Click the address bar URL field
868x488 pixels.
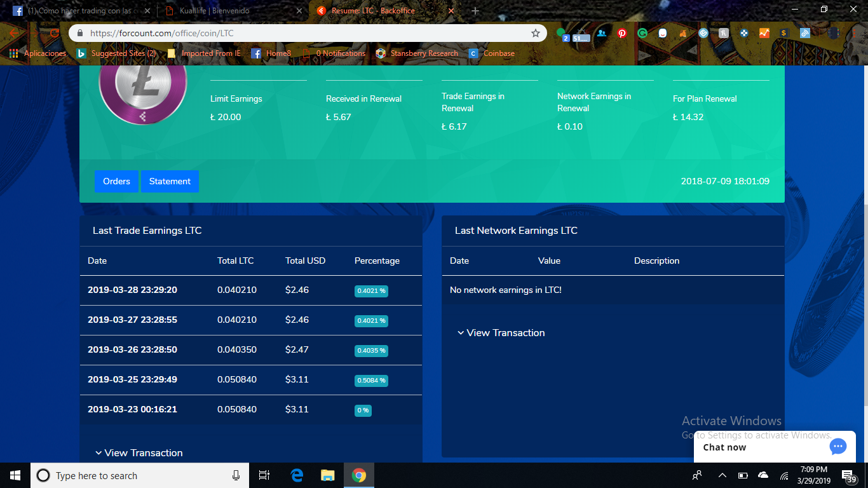pyautogui.click(x=308, y=33)
